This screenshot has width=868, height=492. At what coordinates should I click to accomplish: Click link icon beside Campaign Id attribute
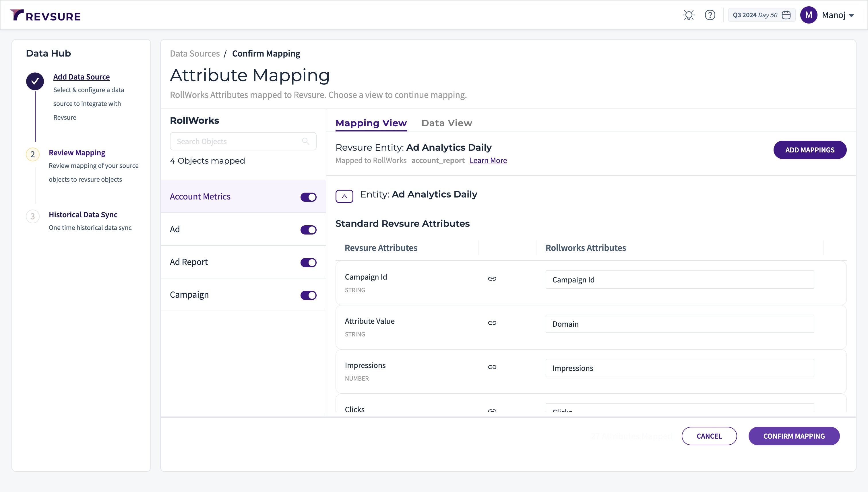(x=492, y=279)
